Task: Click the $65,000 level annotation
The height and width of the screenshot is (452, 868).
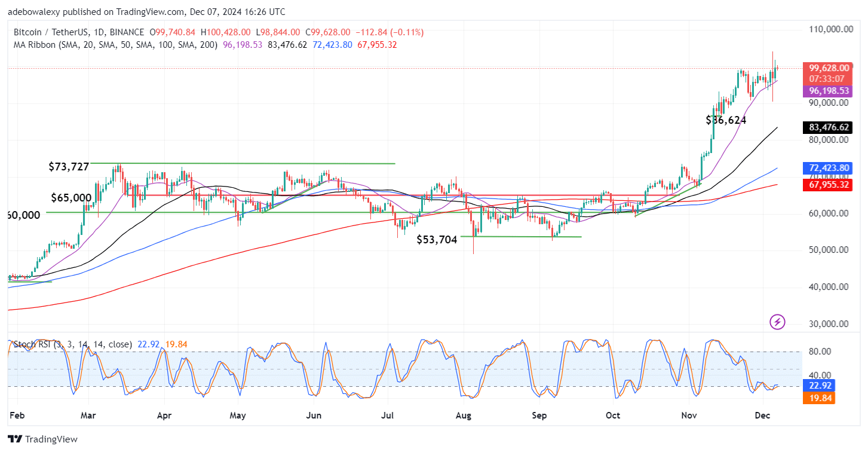Action: pyautogui.click(x=70, y=197)
